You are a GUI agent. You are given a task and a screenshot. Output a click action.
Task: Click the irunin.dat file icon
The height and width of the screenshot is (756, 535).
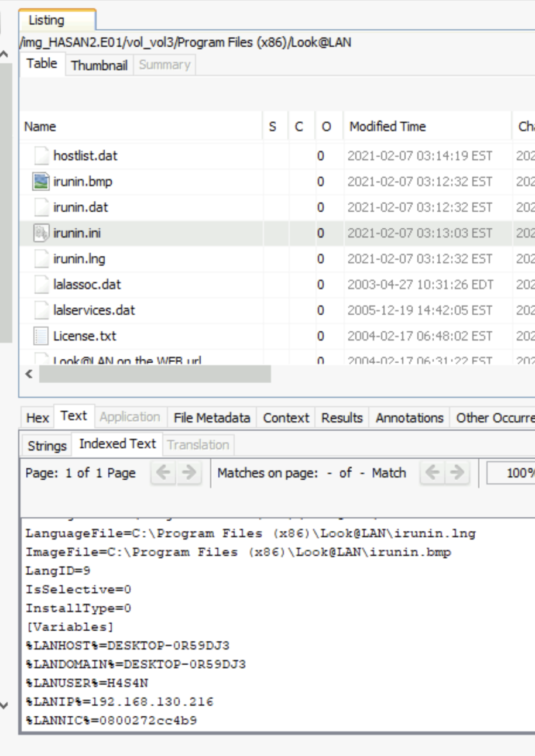[x=41, y=207]
